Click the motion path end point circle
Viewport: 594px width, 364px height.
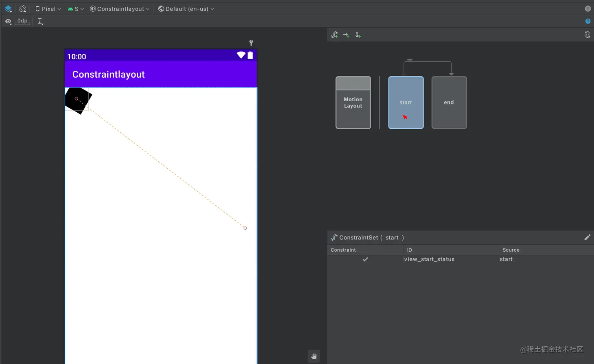(245, 228)
